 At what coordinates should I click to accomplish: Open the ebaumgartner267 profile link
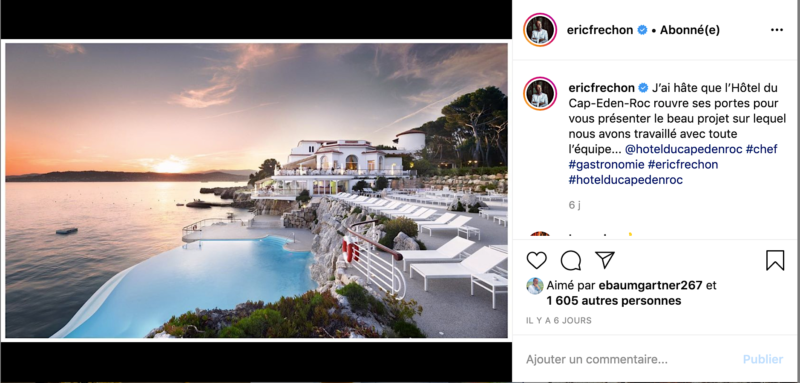644,286
